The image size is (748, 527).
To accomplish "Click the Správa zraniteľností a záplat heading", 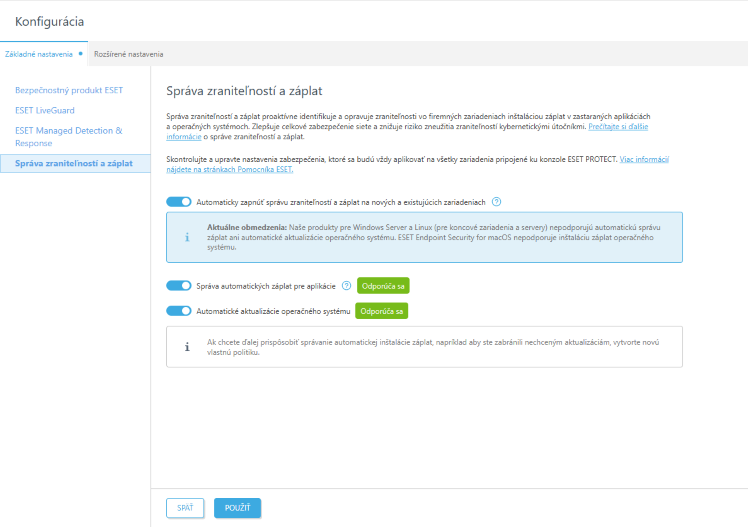I will [x=244, y=91].
